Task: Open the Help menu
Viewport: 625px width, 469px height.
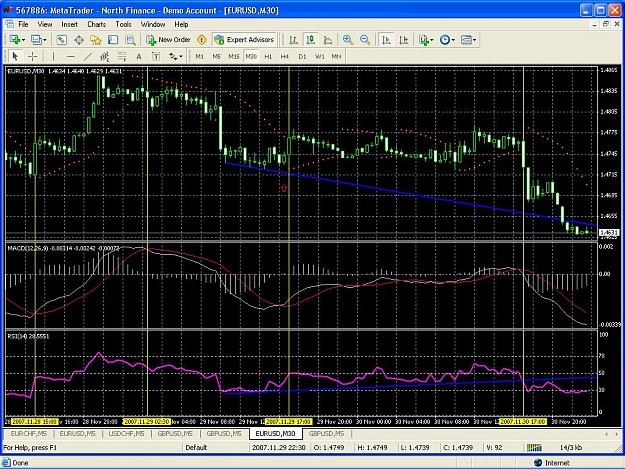Action: click(181, 24)
